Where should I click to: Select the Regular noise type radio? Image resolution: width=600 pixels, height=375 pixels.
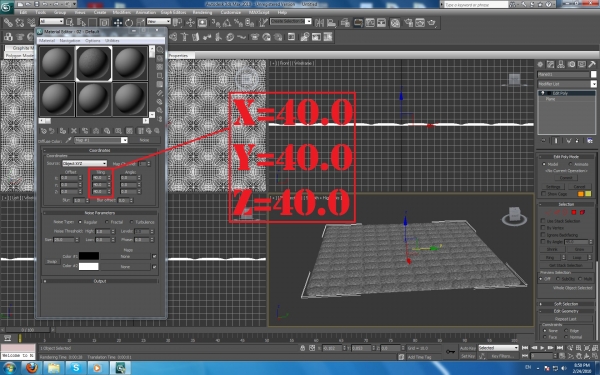coord(80,222)
